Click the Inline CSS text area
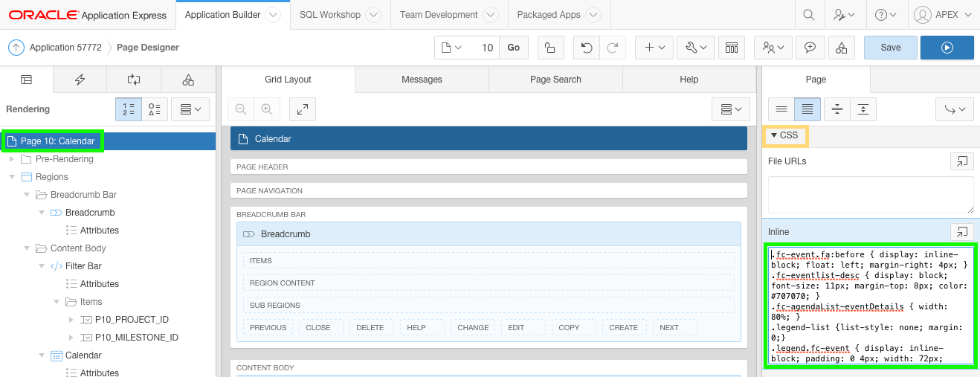 (871, 306)
